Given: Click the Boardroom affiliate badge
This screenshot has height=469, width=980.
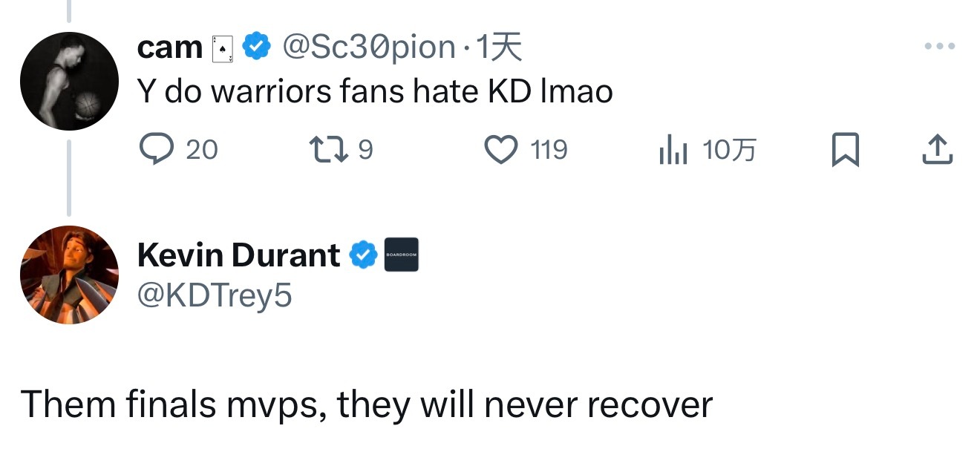Looking at the screenshot, I should tap(402, 255).
